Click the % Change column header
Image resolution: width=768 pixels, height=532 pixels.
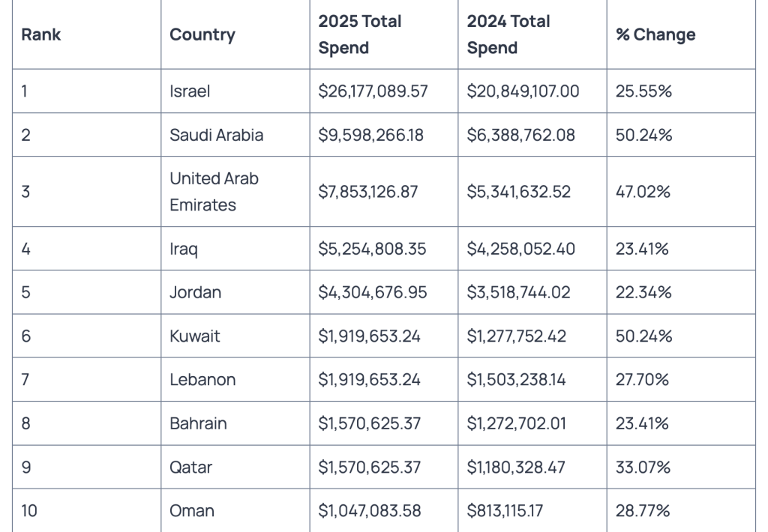tap(655, 34)
